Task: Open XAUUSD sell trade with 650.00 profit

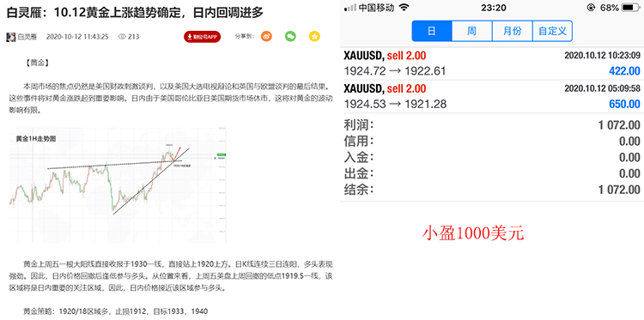Action: click(x=492, y=96)
